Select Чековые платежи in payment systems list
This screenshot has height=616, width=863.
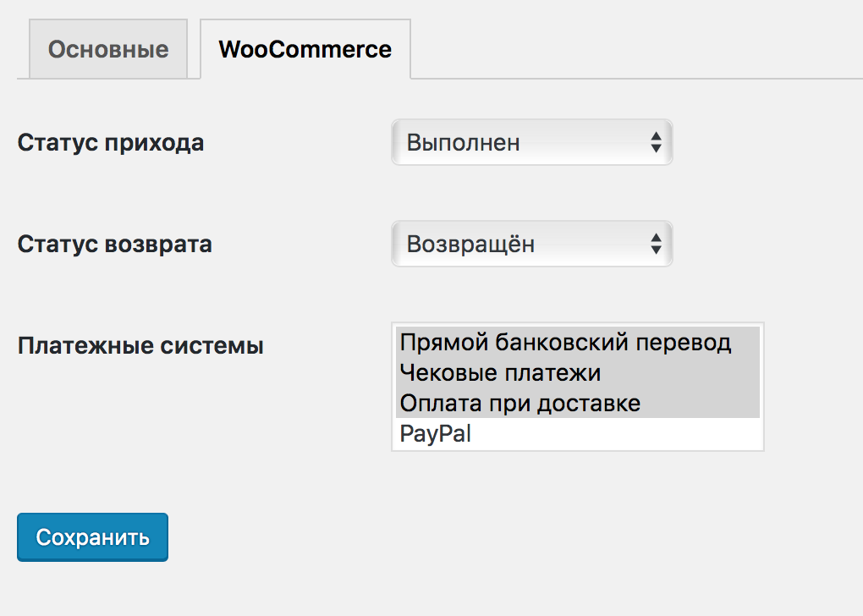point(577,372)
